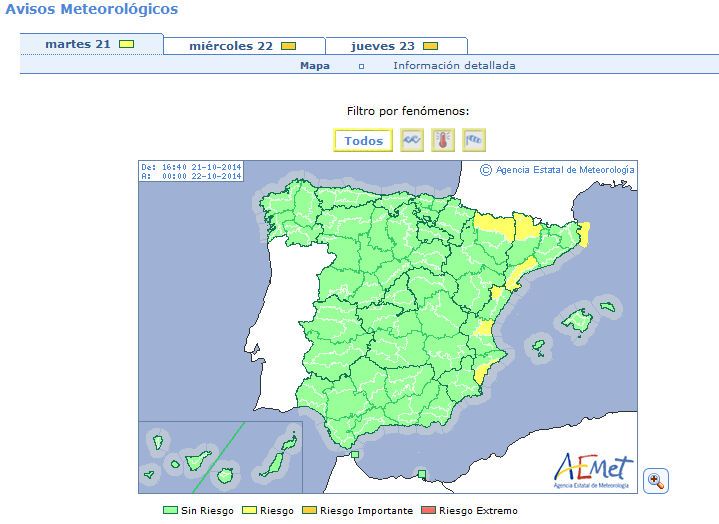Select Tenerife island in Canary inset
719x524 pixels.
[x=198, y=460]
